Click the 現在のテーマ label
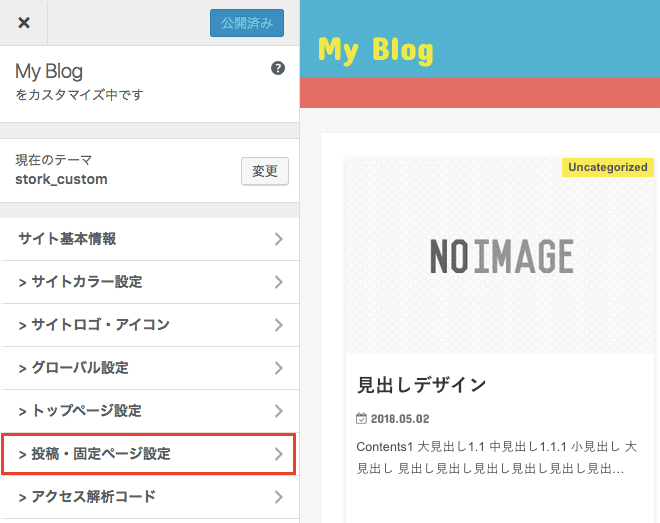660x523 pixels. coord(53,160)
